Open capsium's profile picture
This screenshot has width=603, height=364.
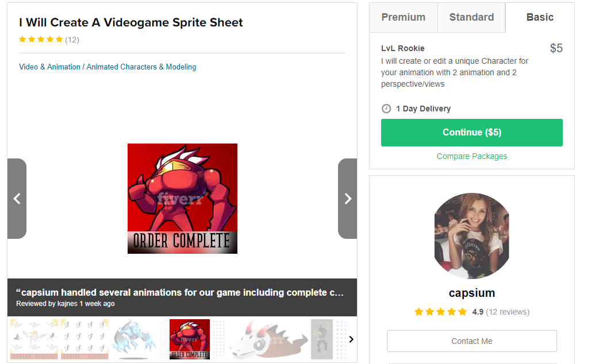point(471,236)
